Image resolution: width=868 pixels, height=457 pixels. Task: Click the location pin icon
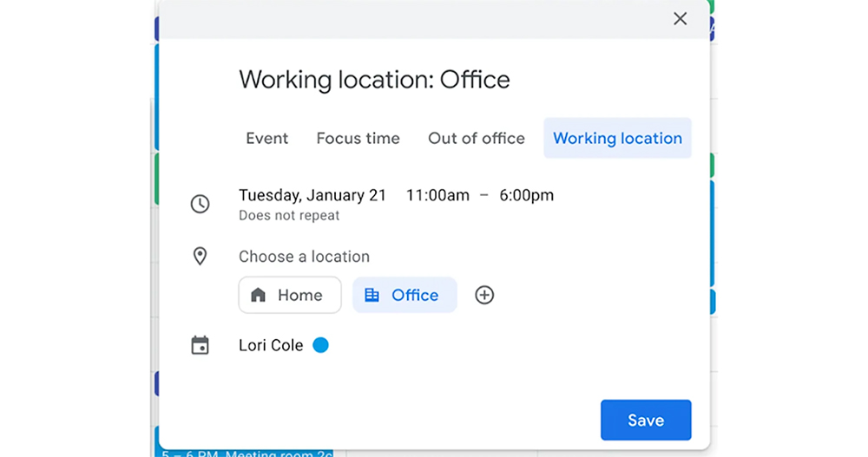coord(200,256)
